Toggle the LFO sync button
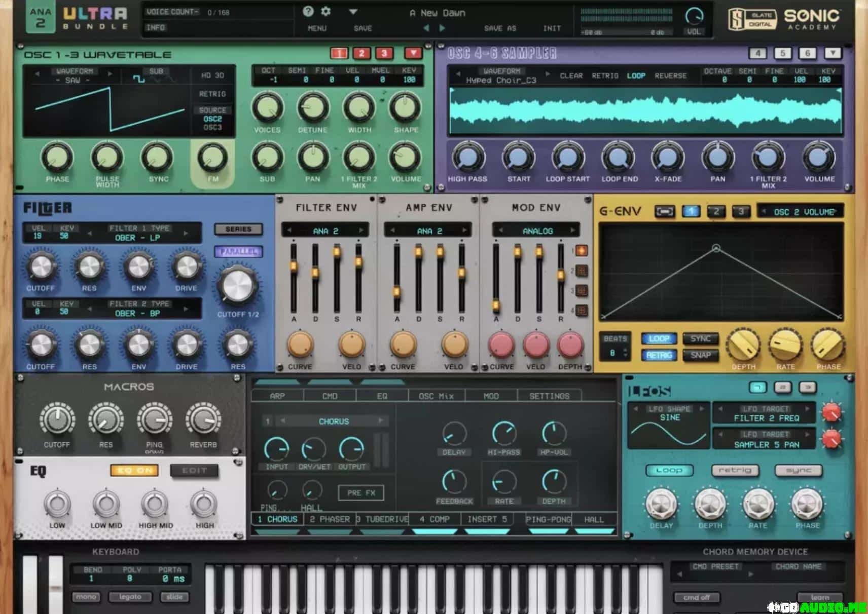Screen dimensions: 868x614 (x=799, y=471)
